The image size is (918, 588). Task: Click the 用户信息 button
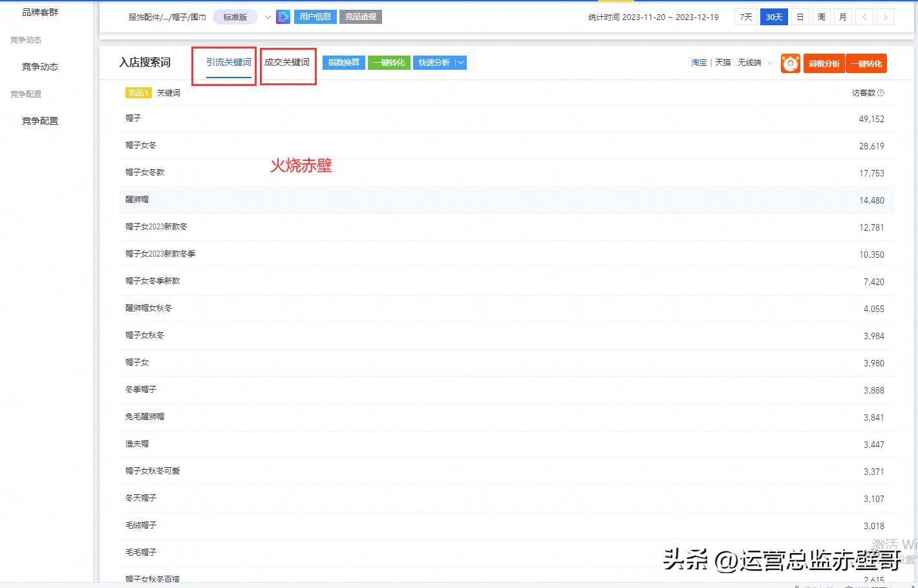click(x=315, y=17)
